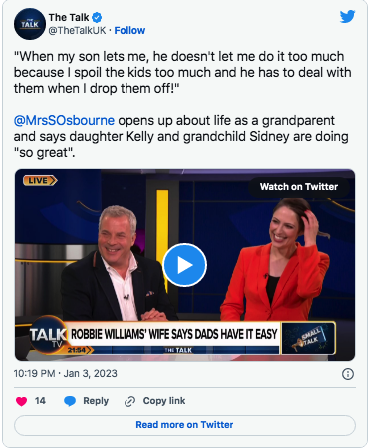Click the chain link copy icon
Image resolution: width=369 pixels, height=448 pixels.
[130, 401]
